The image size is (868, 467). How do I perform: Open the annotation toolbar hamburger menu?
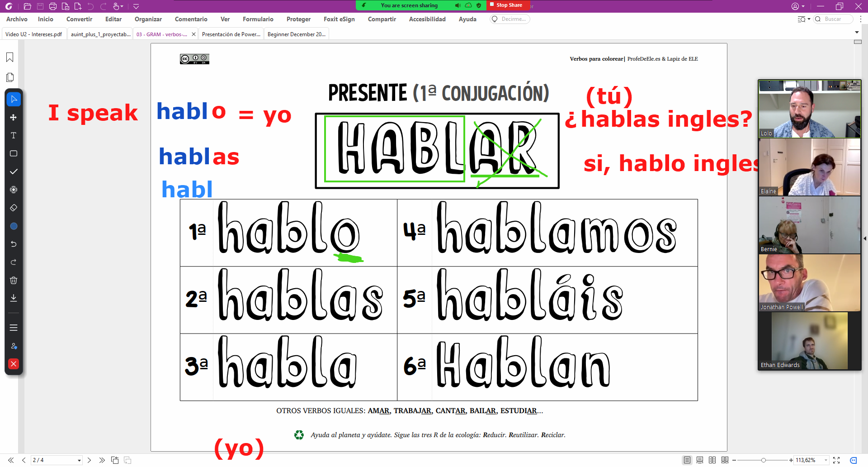14,328
